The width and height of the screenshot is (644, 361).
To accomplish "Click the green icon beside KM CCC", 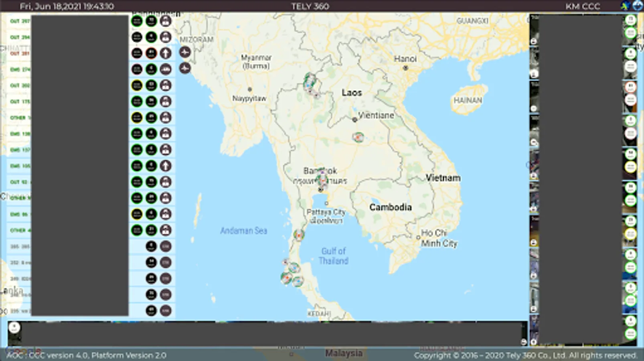I will pyautogui.click(x=626, y=6).
